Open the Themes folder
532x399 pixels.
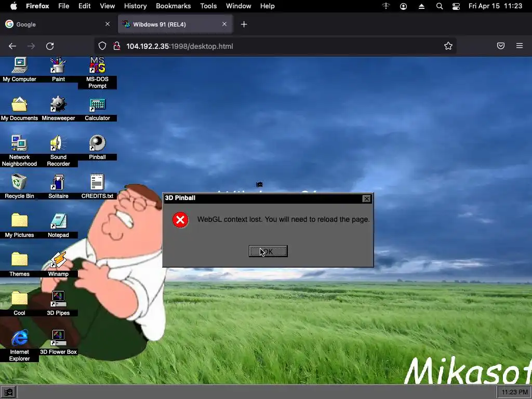click(19, 264)
